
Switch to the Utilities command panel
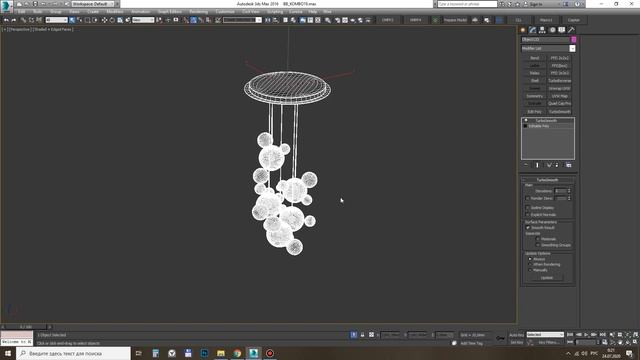pos(571,30)
